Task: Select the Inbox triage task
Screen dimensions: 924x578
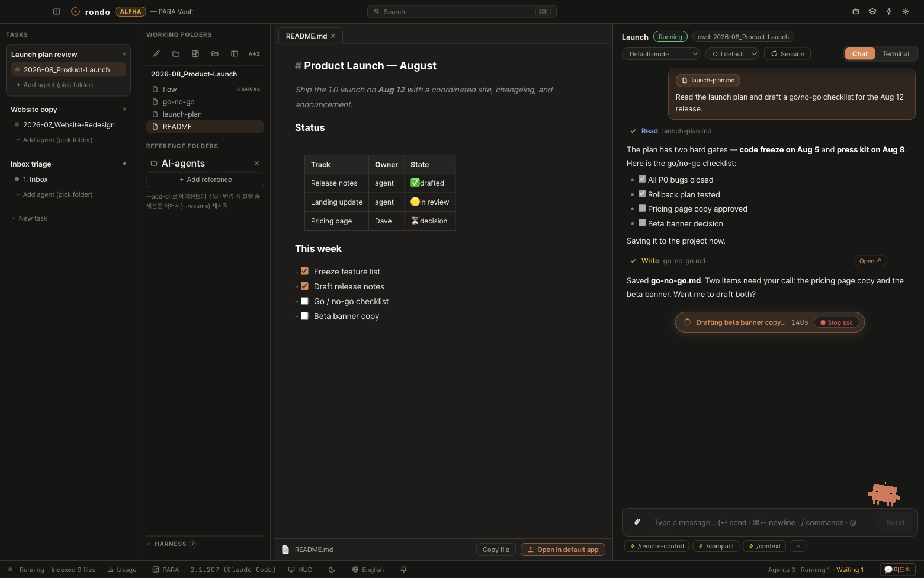Action: [31, 164]
